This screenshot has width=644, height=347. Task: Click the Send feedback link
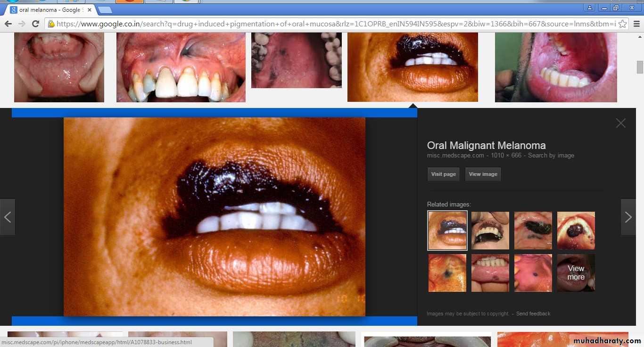pyautogui.click(x=533, y=314)
